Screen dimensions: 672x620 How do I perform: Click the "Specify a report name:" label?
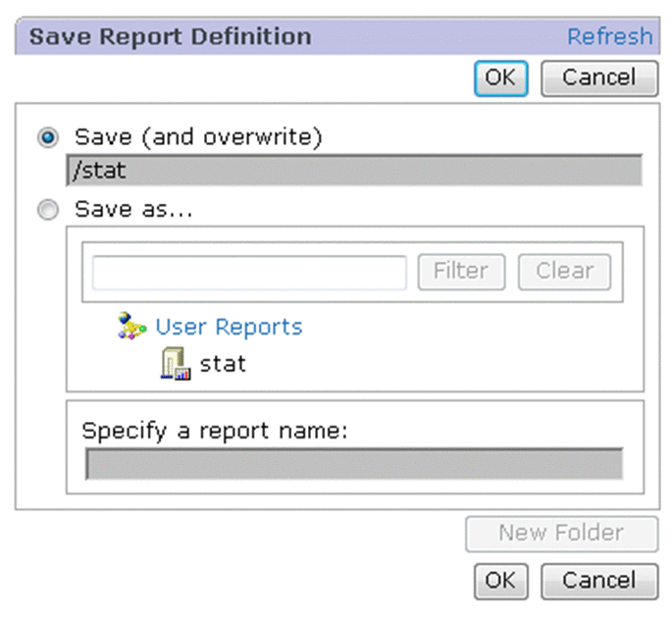pyautogui.click(x=215, y=431)
